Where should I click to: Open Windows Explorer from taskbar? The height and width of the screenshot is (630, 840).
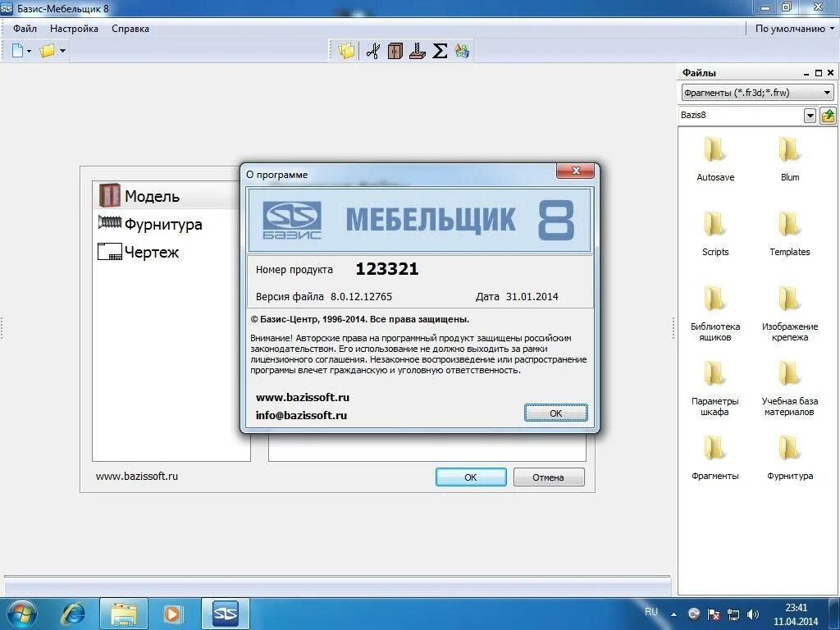[123, 614]
